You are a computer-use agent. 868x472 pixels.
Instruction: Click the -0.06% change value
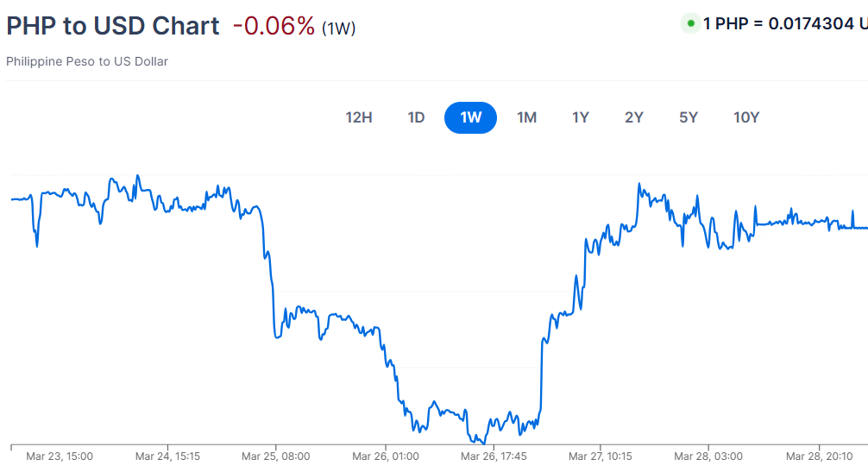tap(274, 26)
